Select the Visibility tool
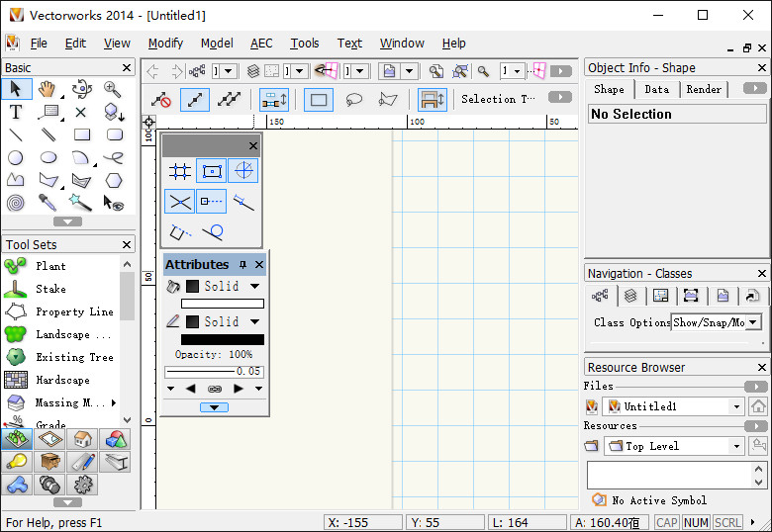The height and width of the screenshot is (532, 772). tap(114, 203)
